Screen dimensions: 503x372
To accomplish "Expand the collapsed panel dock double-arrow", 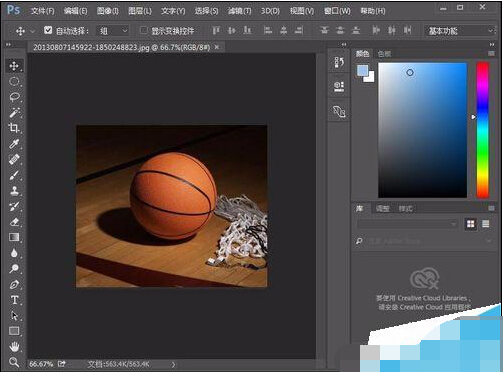I will 344,44.
